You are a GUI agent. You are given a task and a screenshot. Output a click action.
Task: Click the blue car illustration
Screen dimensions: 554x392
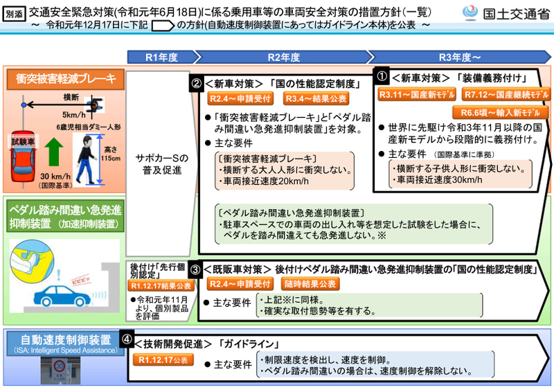click(x=62, y=296)
